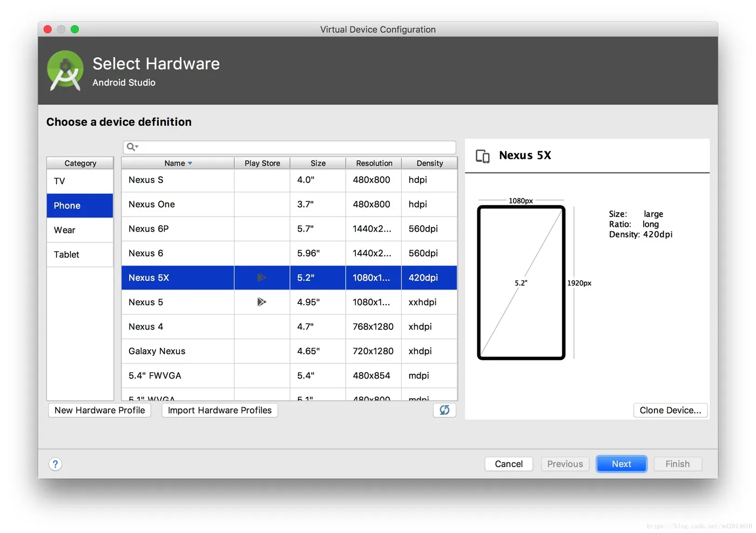756x533 pixels.
Task: Click the Nexus 5X preview title
Action: pyautogui.click(x=525, y=156)
